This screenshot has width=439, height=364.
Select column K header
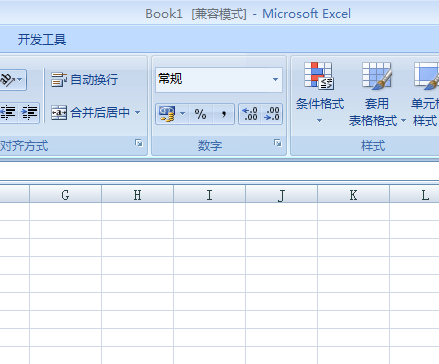pos(353,194)
